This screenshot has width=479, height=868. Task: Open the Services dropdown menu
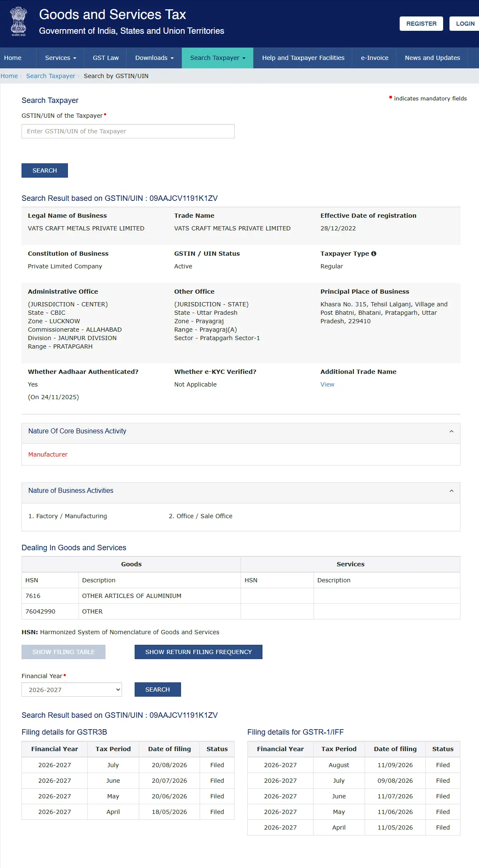(60, 58)
